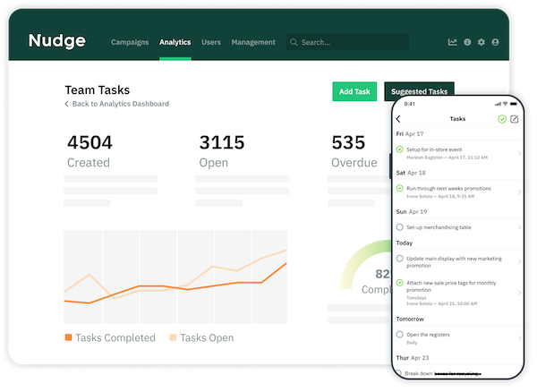Screen dimensions: 537x392
Task: Click the 'Tasks Open' legend label
Action: 207,337
